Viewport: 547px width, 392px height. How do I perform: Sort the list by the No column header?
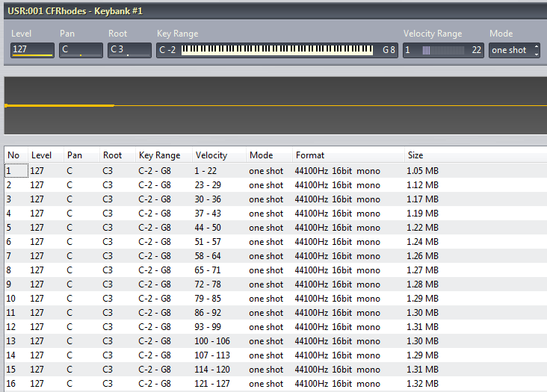[x=14, y=155]
